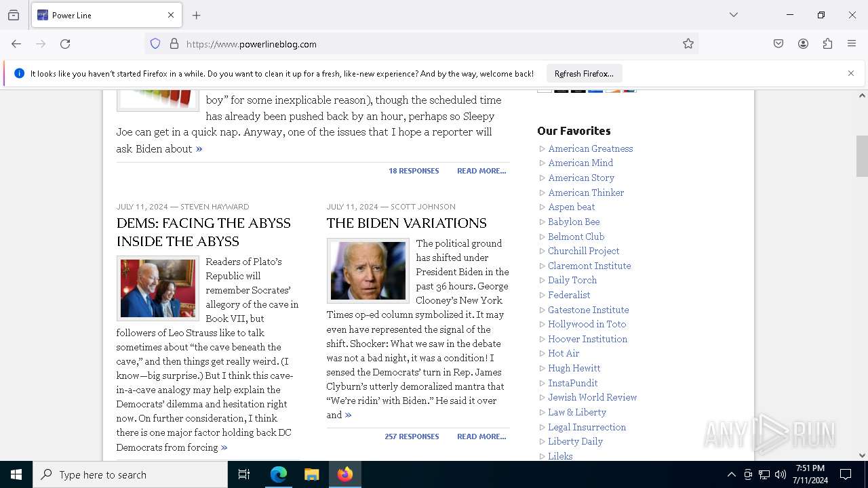Visit Hollywood in Toto link
This screenshot has width=868, height=488.
[587, 324]
